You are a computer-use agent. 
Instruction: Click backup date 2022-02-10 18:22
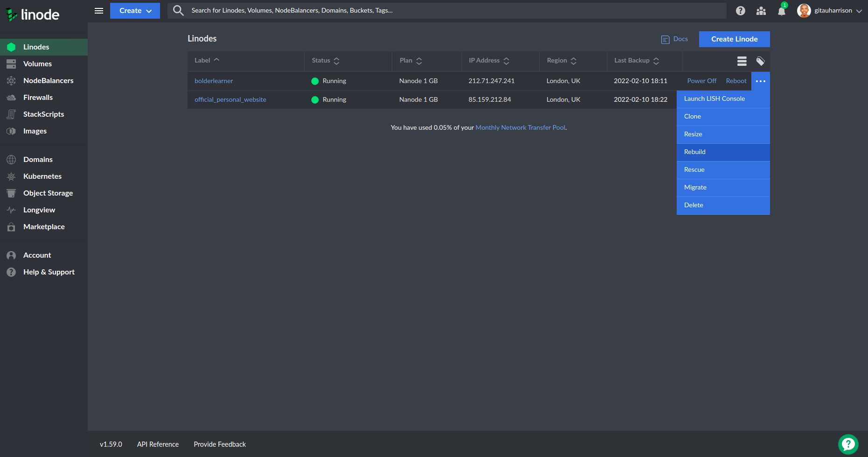tap(641, 99)
